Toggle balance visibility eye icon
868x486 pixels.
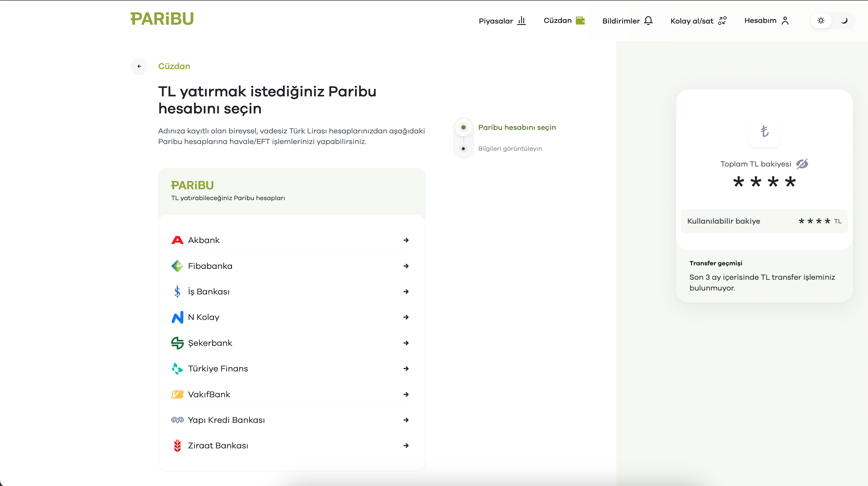pyautogui.click(x=802, y=164)
